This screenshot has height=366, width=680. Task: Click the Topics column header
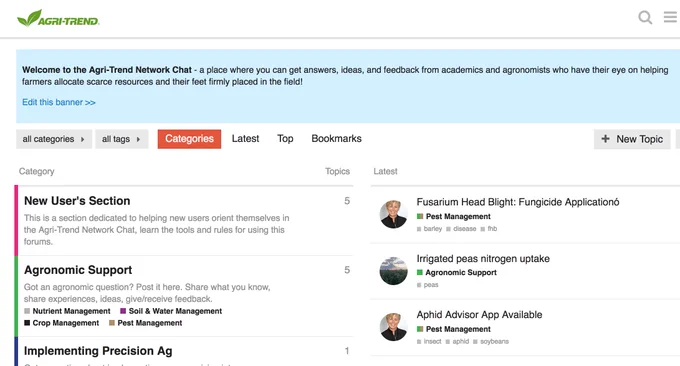point(337,171)
